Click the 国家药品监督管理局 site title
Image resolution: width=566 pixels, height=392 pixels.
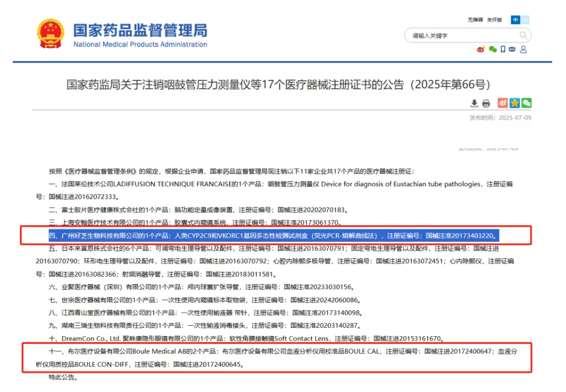[x=140, y=30]
